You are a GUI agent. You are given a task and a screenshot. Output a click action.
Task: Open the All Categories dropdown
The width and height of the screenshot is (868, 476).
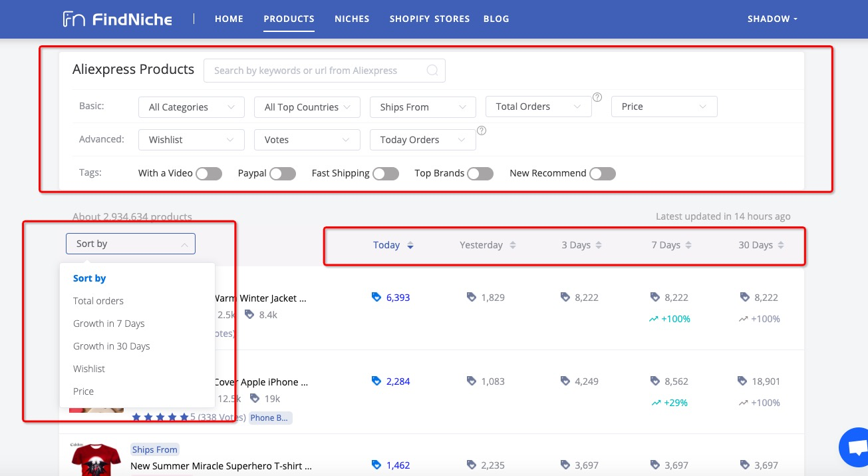pos(192,107)
